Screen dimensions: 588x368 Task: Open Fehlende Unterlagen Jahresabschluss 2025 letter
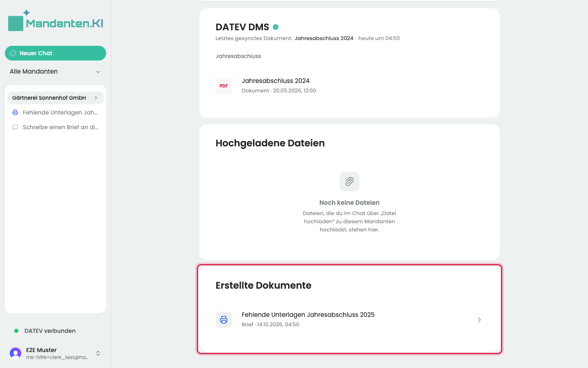click(350, 320)
